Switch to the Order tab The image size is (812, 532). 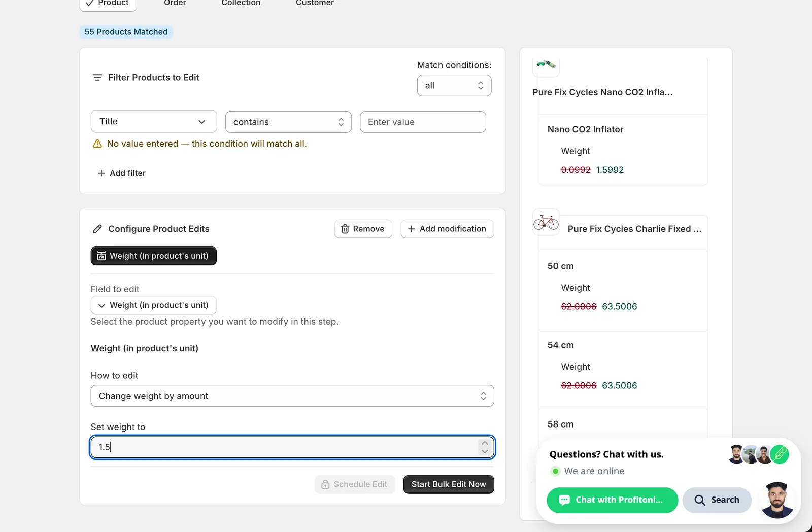[x=175, y=3]
